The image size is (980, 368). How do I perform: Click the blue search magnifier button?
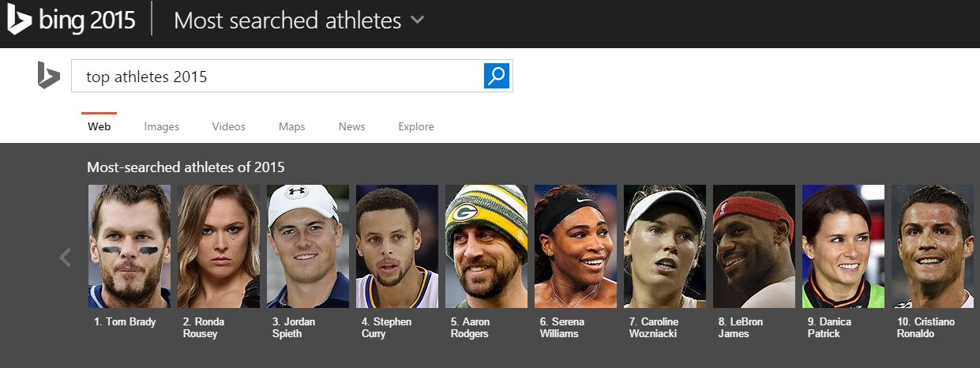(497, 76)
